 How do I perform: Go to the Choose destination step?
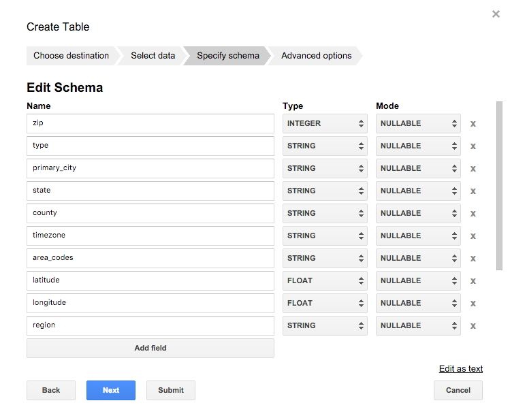point(71,56)
